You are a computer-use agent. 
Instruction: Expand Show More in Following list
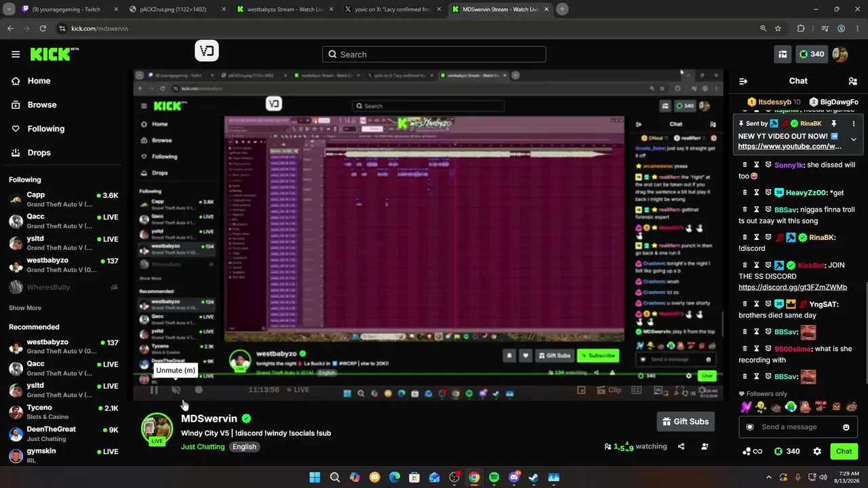(x=25, y=308)
